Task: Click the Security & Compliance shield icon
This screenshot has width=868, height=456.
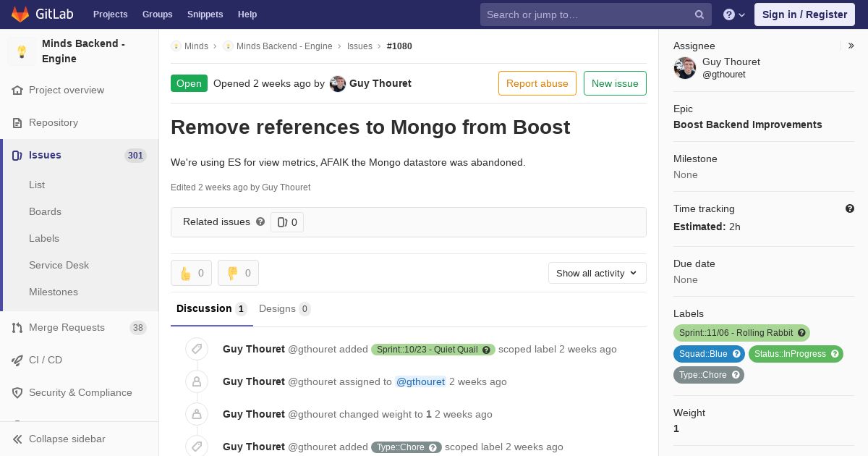Action: click(x=17, y=393)
